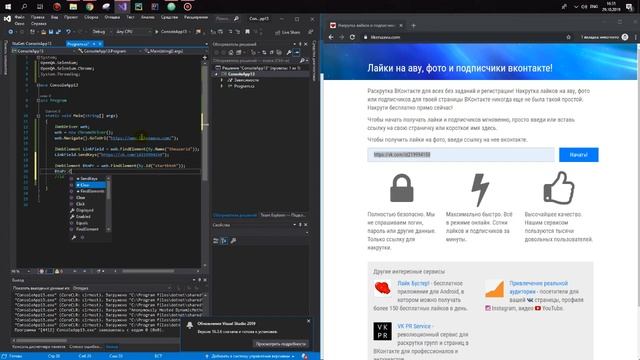Switch to Team Explorer tab
The height and width of the screenshot is (360, 640).
[282, 215]
